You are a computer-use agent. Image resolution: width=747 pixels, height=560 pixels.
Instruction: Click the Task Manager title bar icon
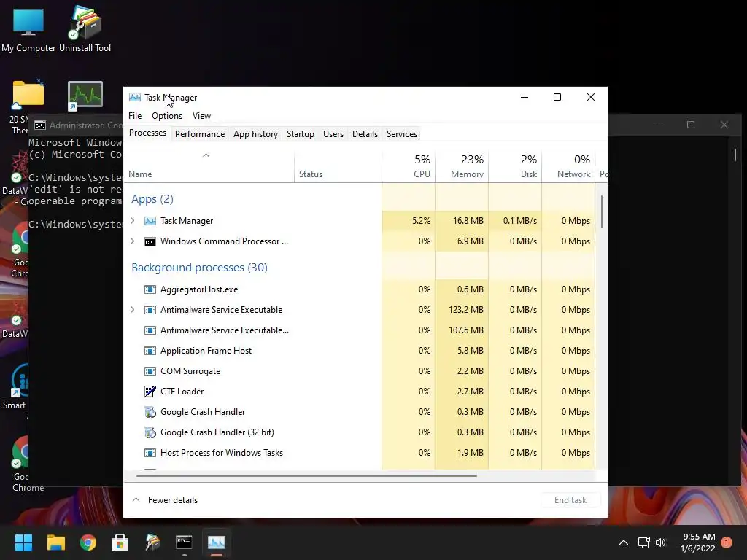(x=135, y=97)
